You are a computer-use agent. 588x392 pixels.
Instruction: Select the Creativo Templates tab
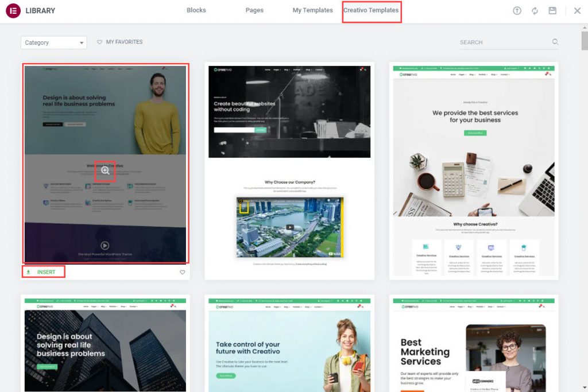coord(371,10)
